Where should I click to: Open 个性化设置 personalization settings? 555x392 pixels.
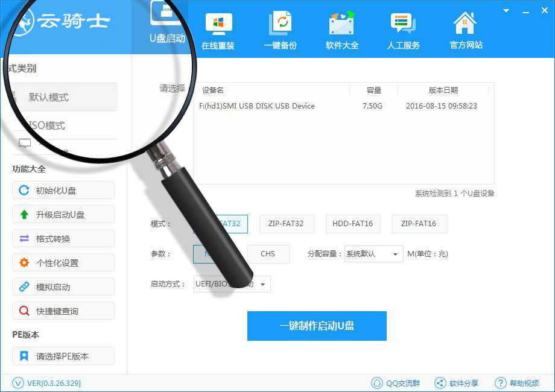click(x=63, y=262)
